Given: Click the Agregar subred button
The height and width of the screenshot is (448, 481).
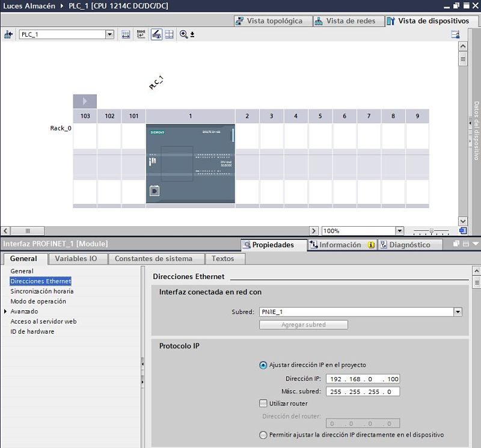Looking at the screenshot, I should (303, 324).
